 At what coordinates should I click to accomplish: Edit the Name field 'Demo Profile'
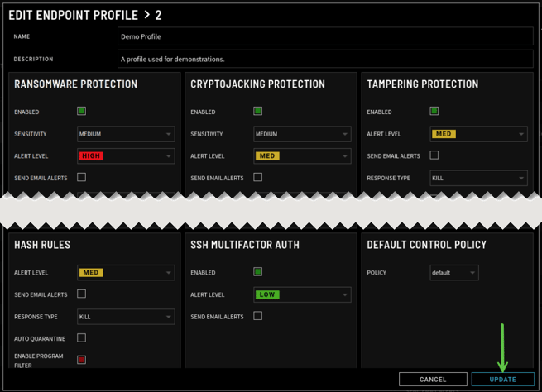tap(325, 36)
